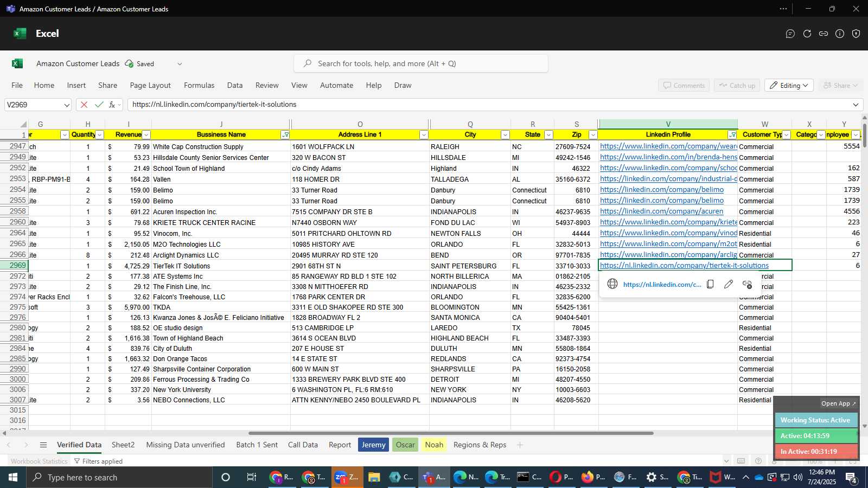Image resolution: width=868 pixels, height=488 pixels.
Task: Select column V header
Action: point(668,124)
